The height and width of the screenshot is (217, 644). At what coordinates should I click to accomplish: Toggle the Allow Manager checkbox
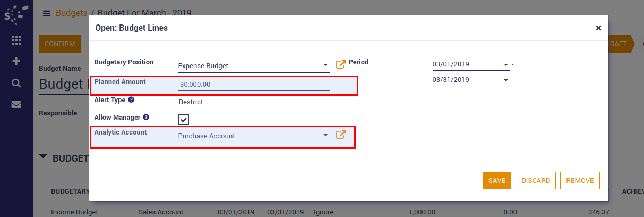[x=184, y=120]
